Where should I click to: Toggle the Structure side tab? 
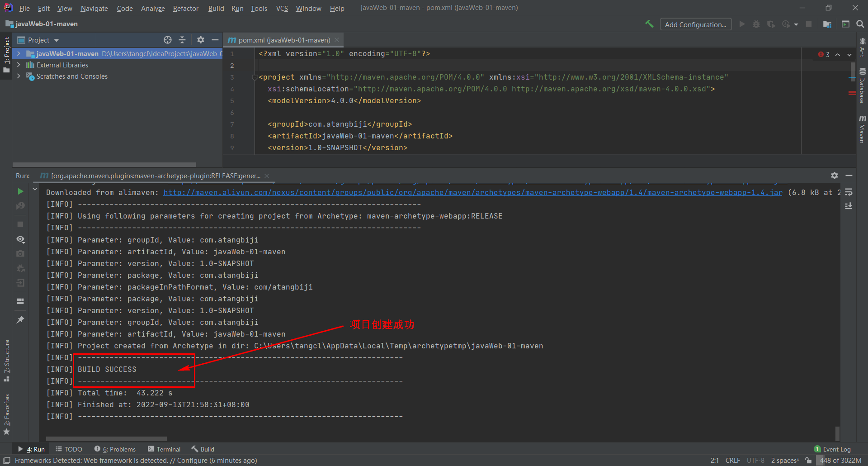coord(6,361)
